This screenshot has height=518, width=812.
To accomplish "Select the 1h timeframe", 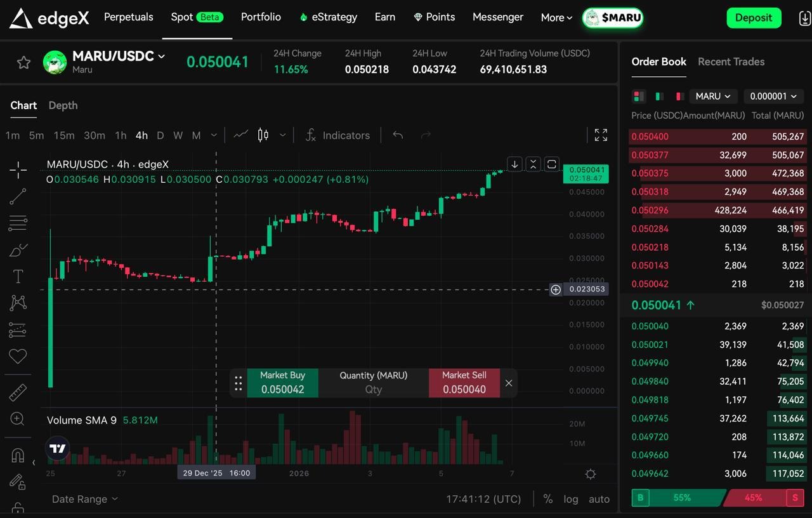I will [x=121, y=135].
